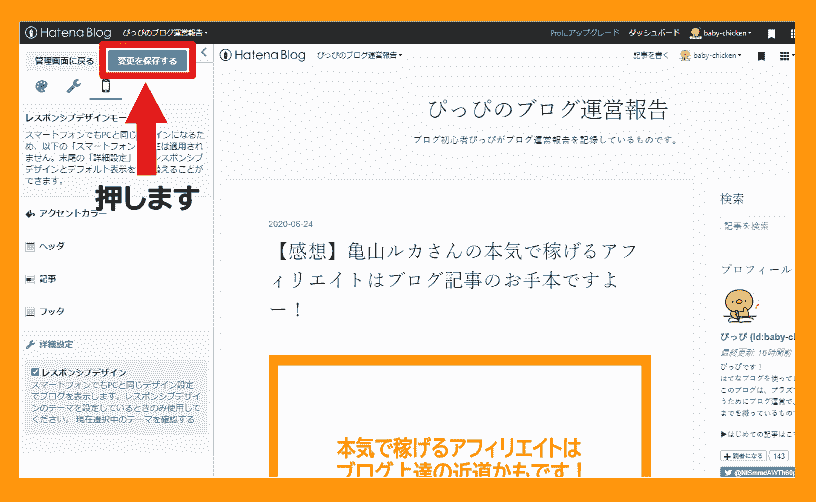816x502 pixels.
Task: Click bookmark icon in dark top bar
Action: [x=771, y=33]
